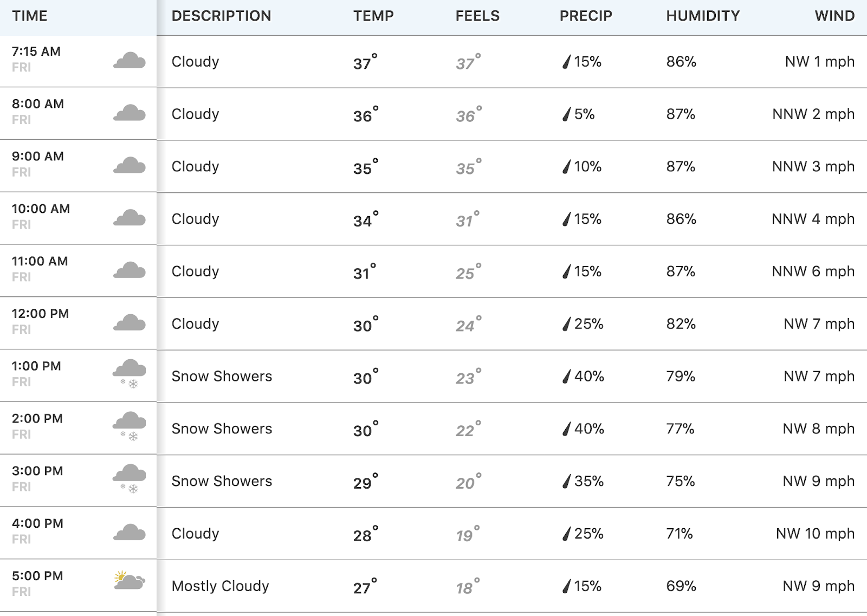Click the NW 10 mph wind value
Screen dimensions: 867x616
pyautogui.click(x=815, y=534)
